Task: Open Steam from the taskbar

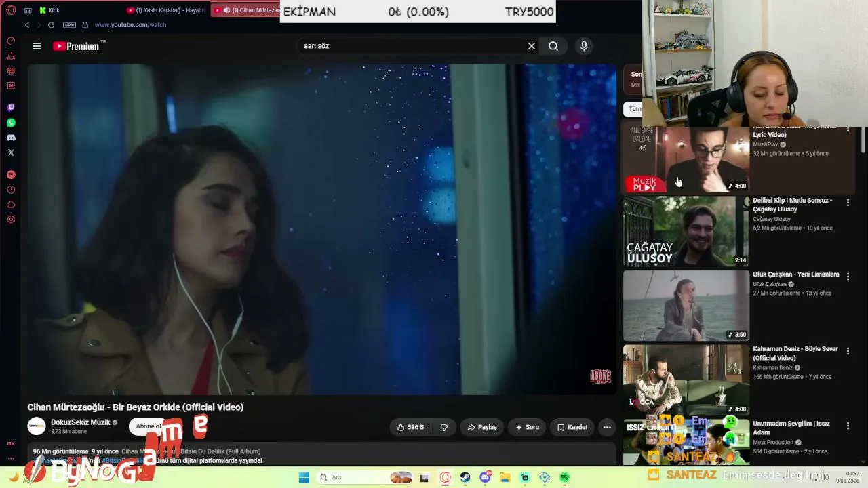Action: coord(465,477)
